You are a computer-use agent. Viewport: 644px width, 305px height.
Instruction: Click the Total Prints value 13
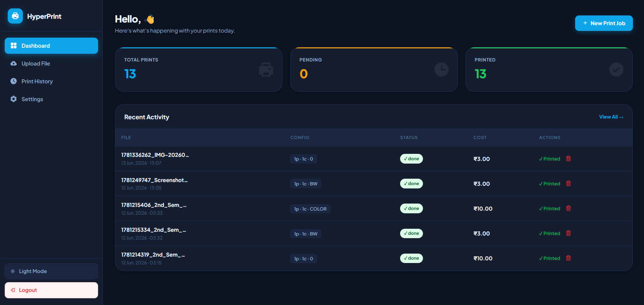click(130, 74)
